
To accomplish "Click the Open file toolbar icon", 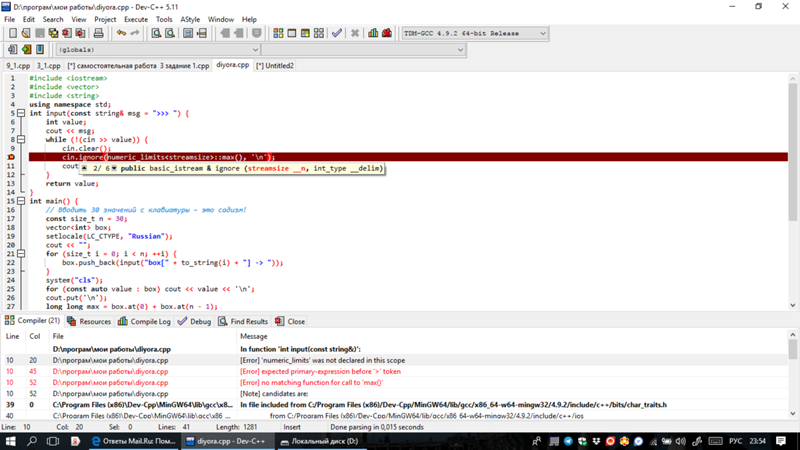I will tap(26, 33).
